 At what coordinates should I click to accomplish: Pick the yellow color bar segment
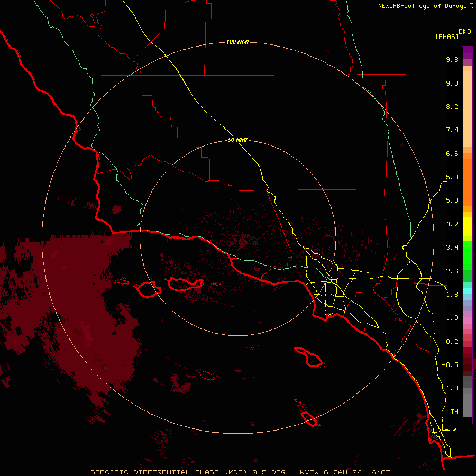click(x=467, y=226)
